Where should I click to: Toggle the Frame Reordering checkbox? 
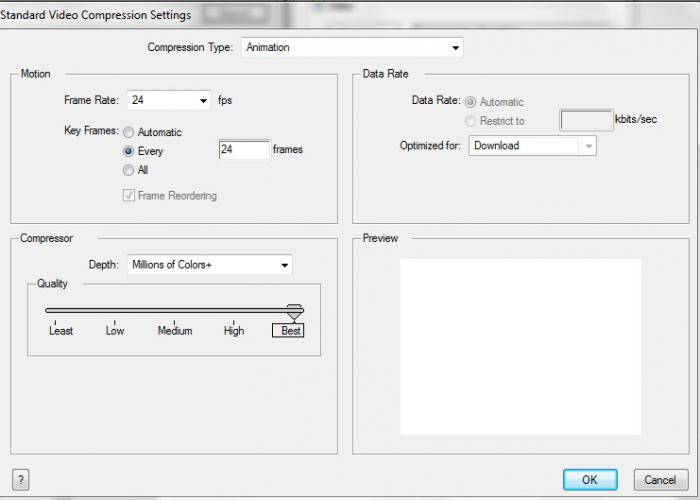click(129, 196)
